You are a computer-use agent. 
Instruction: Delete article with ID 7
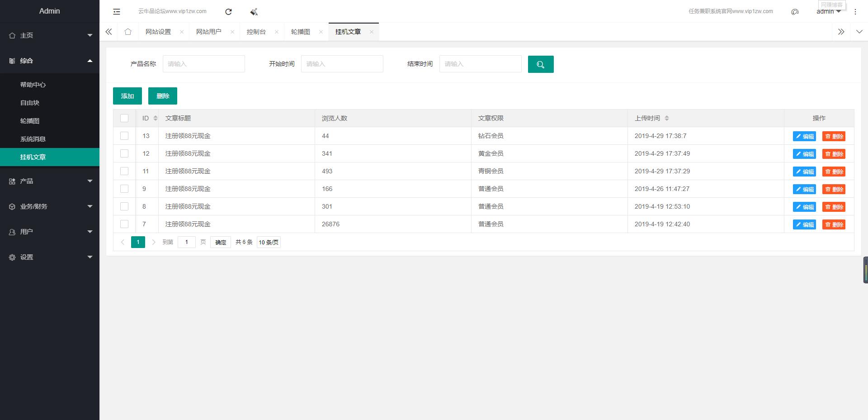pyautogui.click(x=834, y=224)
